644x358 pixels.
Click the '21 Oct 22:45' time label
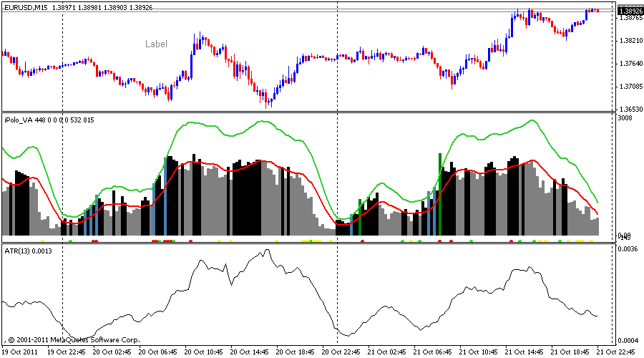point(616,352)
